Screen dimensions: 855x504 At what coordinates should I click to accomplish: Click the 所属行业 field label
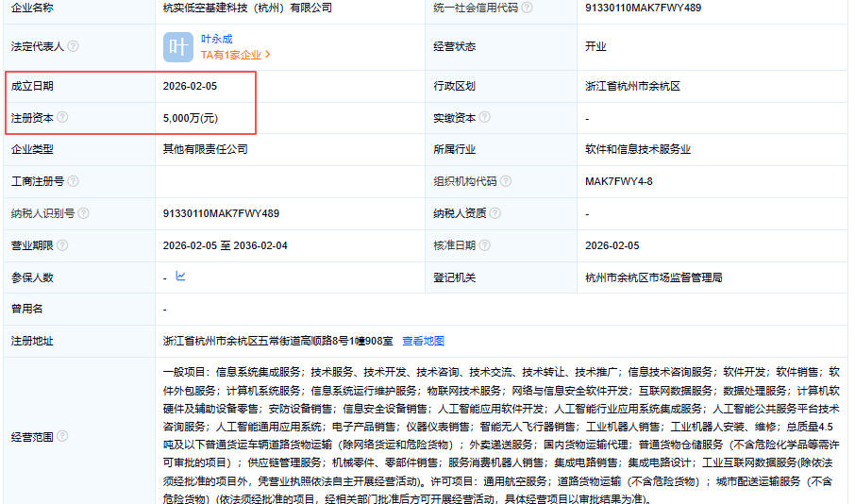pyautogui.click(x=454, y=149)
